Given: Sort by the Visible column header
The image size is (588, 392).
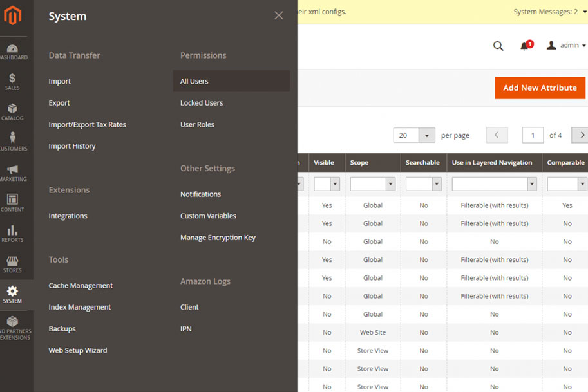Looking at the screenshot, I should 327,163.
